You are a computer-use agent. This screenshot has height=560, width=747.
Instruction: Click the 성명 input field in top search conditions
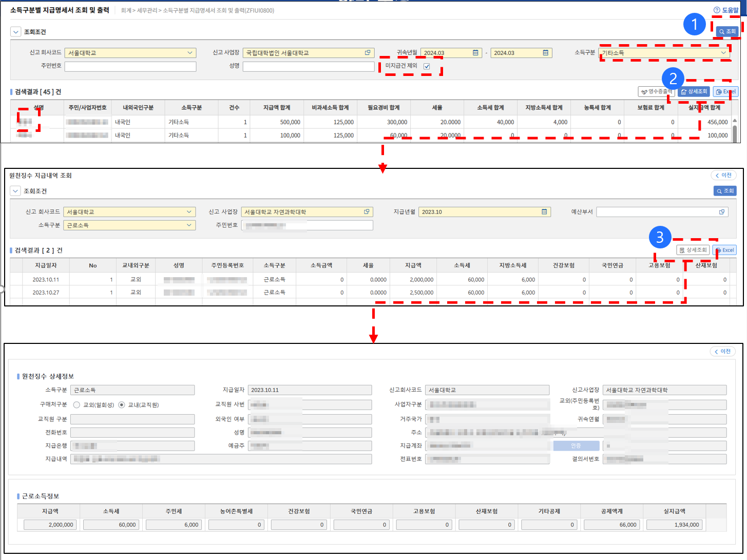(x=308, y=67)
